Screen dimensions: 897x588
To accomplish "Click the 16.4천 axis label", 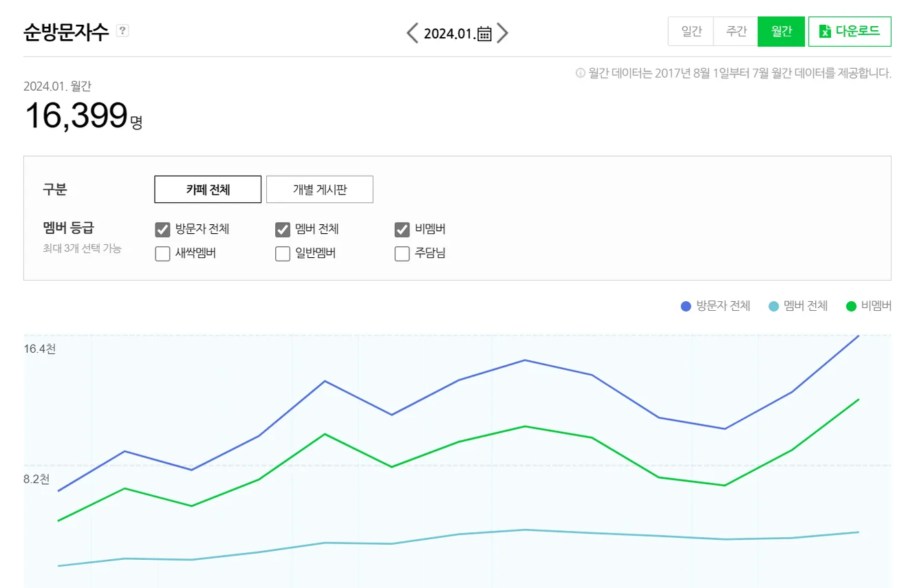I will (x=40, y=349).
